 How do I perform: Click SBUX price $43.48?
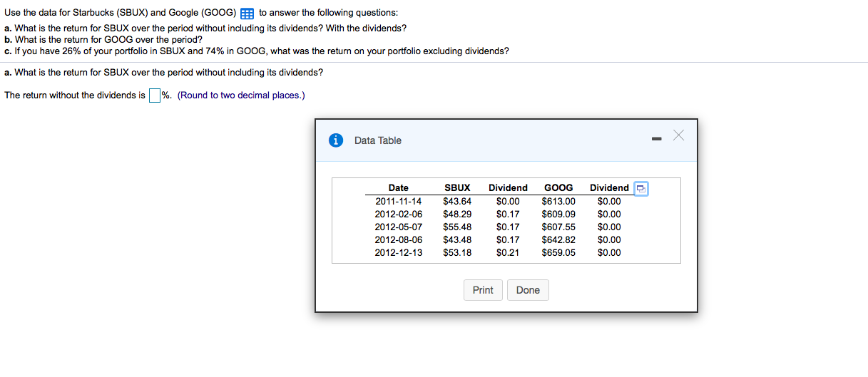(457, 239)
